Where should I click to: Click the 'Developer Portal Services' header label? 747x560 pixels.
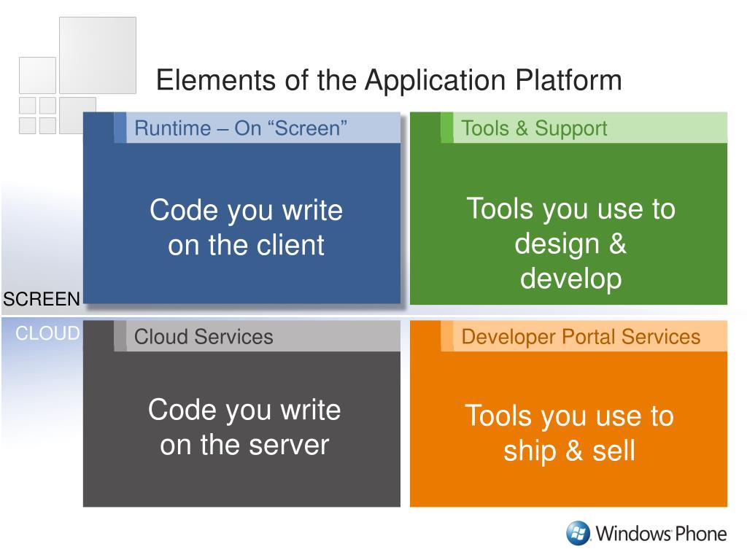[x=581, y=337]
